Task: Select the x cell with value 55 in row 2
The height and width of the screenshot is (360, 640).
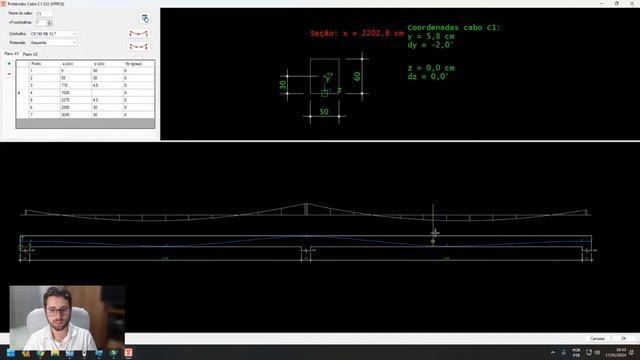Action: pyautogui.click(x=76, y=78)
